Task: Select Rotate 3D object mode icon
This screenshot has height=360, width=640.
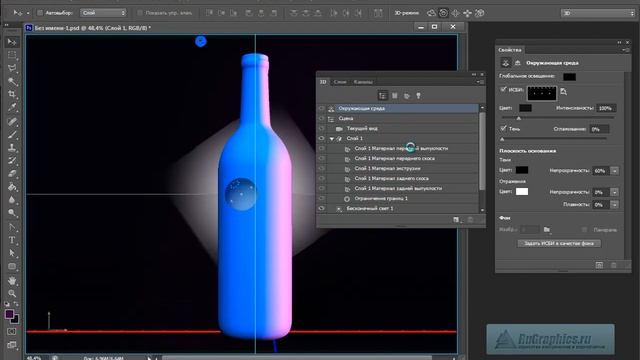Action: pos(431,13)
